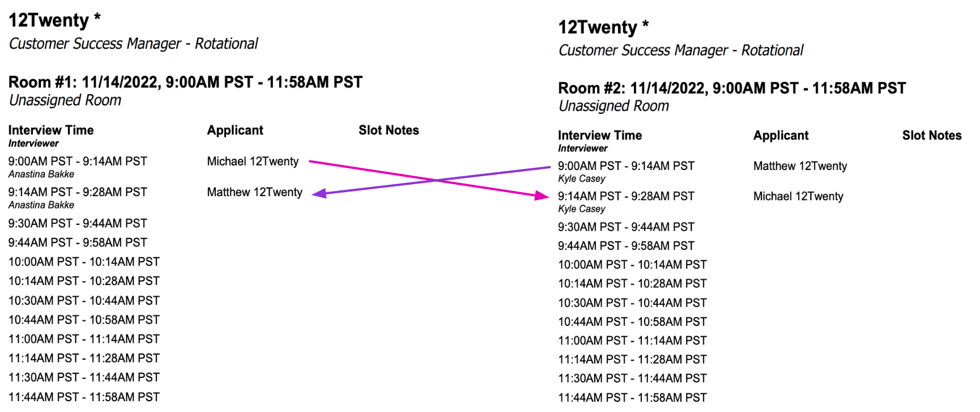Click the 11:30AM - 11:44AM slot in Room #2
Screen dimensions: 980x412
click(632, 379)
